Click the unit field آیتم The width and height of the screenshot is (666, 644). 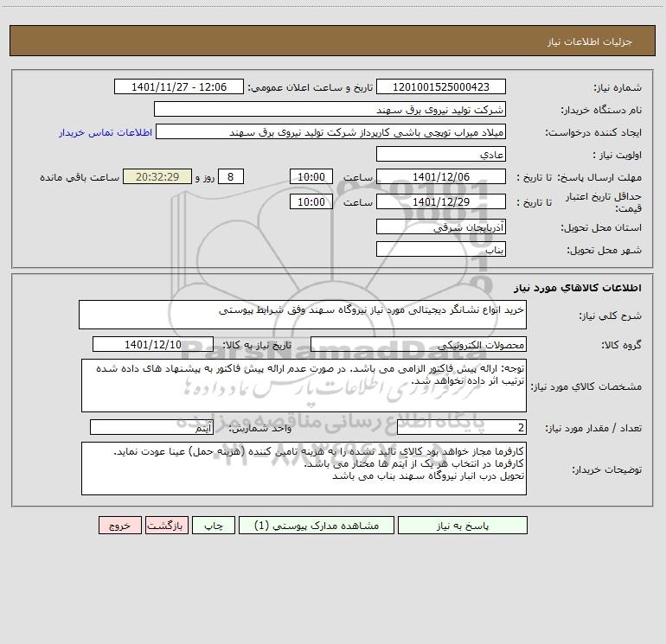tap(151, 428)
